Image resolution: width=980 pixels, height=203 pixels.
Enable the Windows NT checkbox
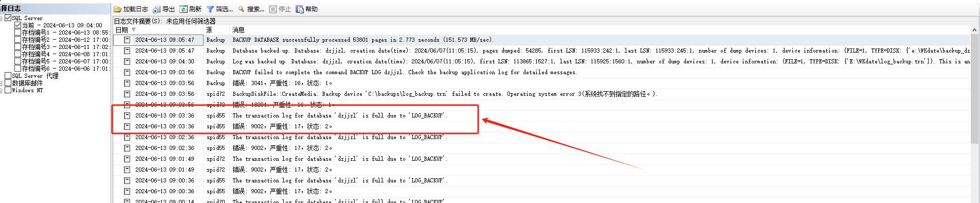[8, 90]
